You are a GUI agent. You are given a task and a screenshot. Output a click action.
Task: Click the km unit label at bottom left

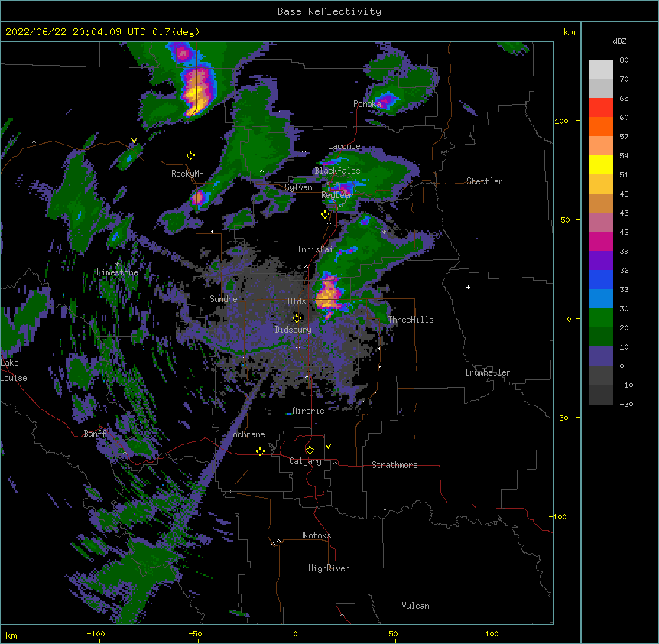pyautogui.click(x=11, y=636)
